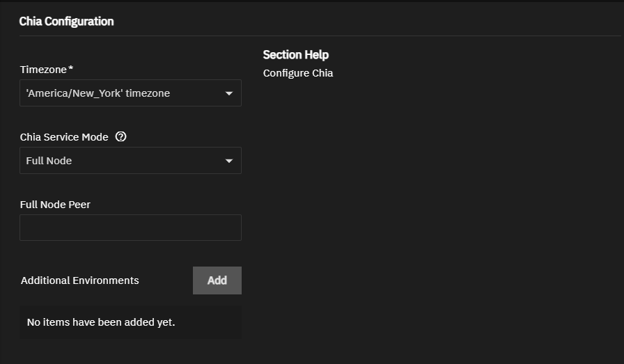Screen dimensions: 624x364
Task: Click the required asterisk beside Timezone
Action: click(x=71, y=69)
